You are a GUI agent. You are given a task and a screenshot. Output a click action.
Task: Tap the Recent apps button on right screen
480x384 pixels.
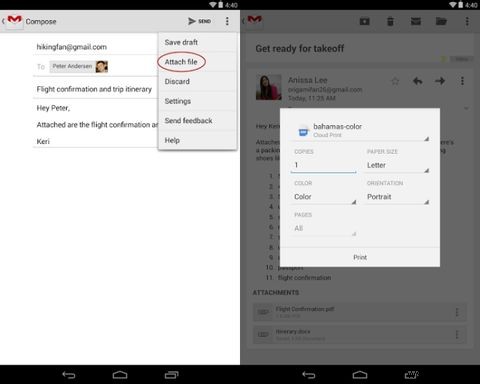click(412, 375)
